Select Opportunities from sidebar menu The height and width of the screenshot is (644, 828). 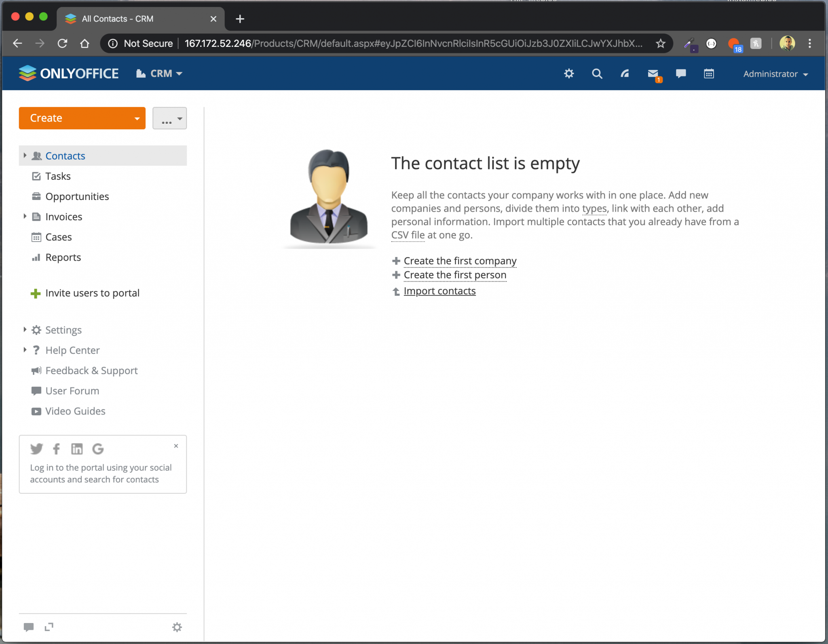(77, 196)
